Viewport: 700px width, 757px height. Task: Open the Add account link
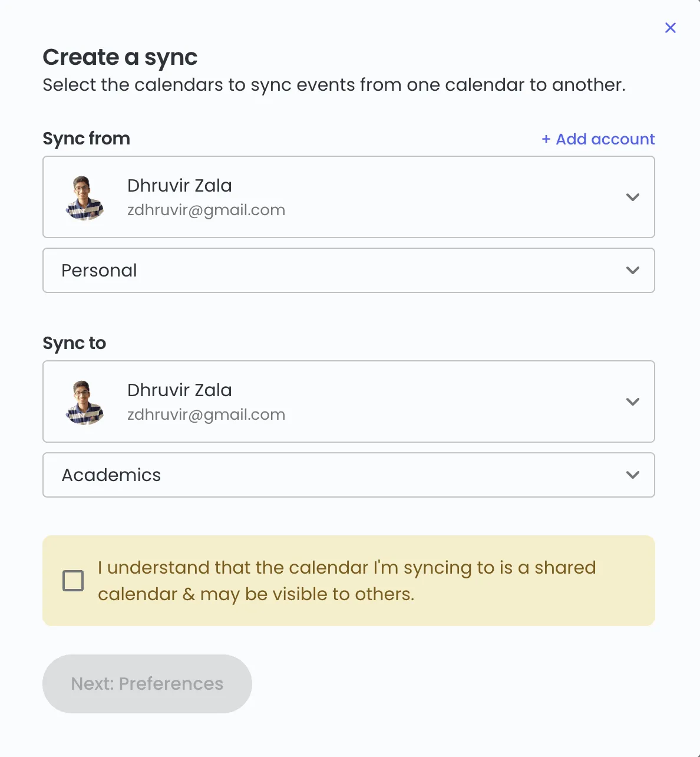point(598,139)
